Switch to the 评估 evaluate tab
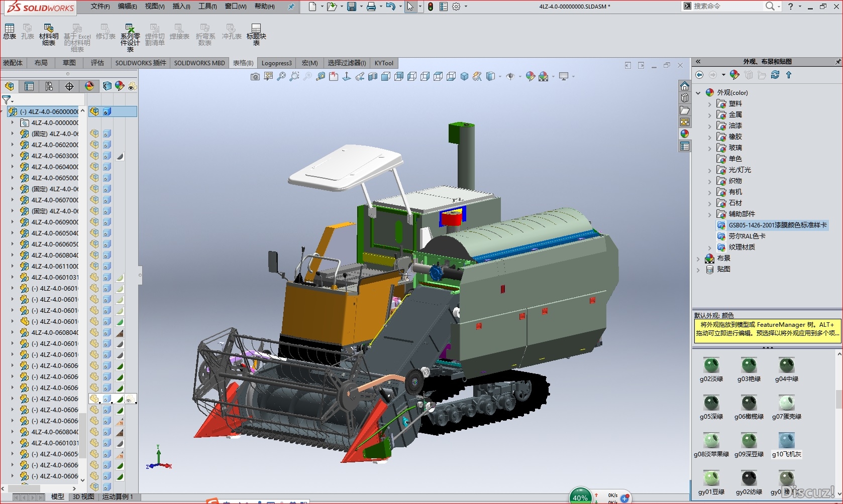The height and width of the screenshot is (504, 843). coord(97,63)
